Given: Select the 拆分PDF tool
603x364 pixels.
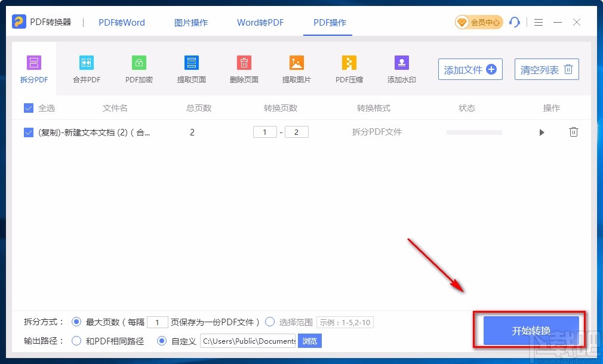Looking at the screenshot, I should coord(33,68).
